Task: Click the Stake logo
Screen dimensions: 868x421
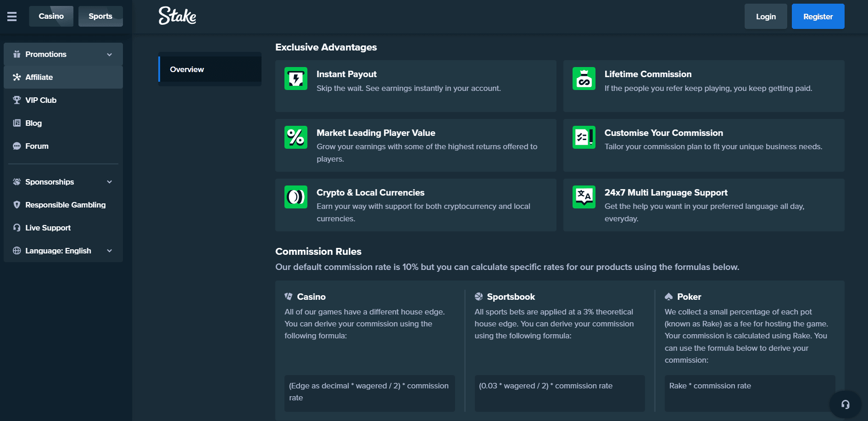Action: point(177,16)
